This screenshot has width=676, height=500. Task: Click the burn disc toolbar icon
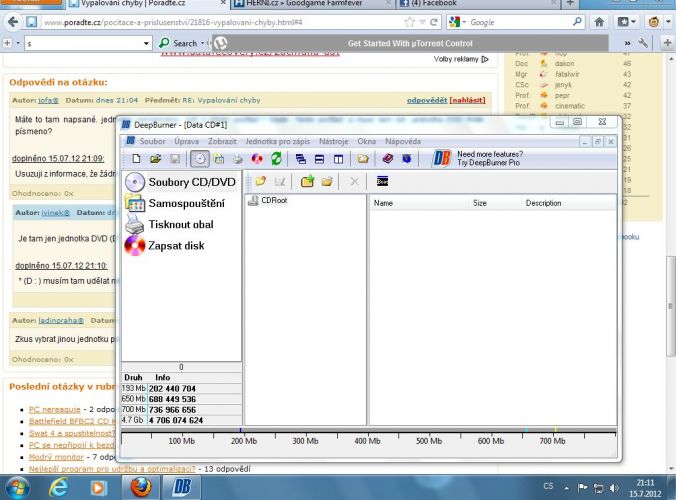pyautogui.click(x=257, y=159)
